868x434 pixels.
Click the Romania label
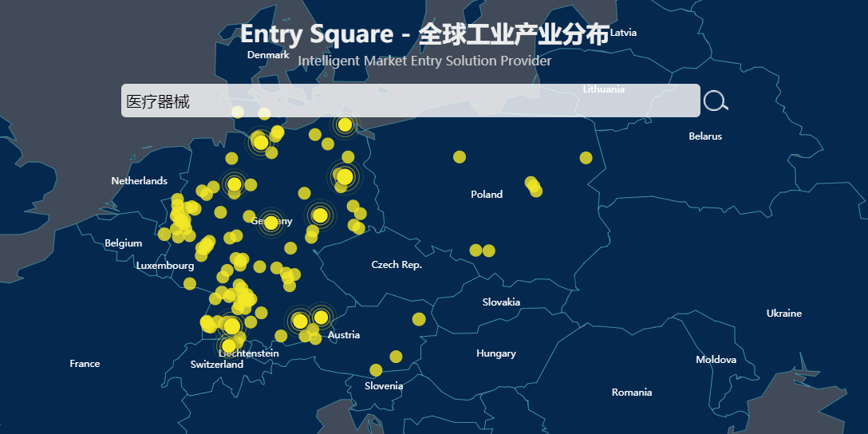pyautogui.click(x=632, y=393)
